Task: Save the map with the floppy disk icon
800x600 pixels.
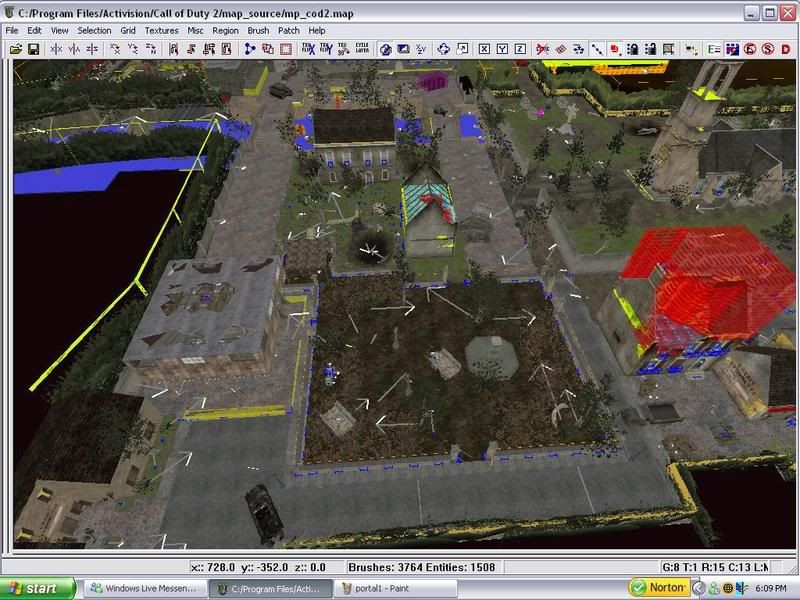Action: click(x=33, y=48)
